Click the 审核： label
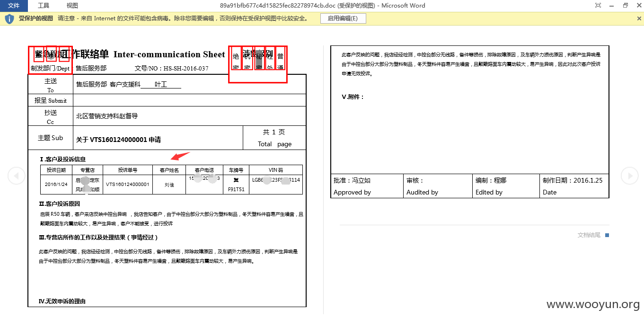Viewport: 644px width, 318px height. [415, 180]
